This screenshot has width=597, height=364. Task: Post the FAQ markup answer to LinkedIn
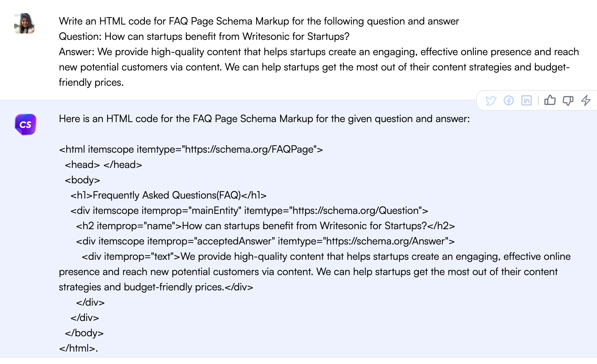coord(526,100)
